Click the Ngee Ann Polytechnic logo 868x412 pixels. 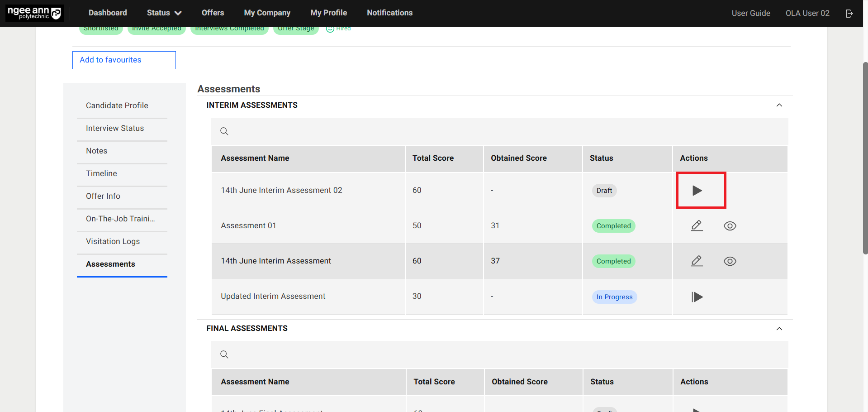pos(35,13)
